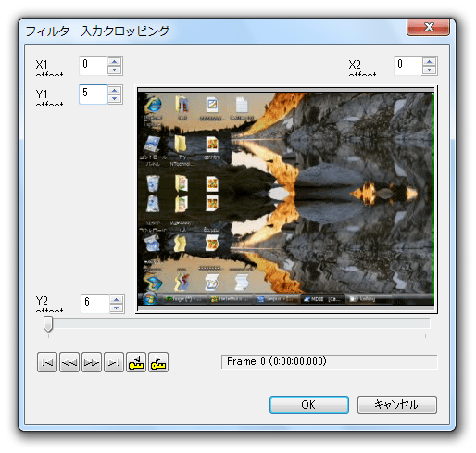Click the frame position slider thumb
The height and width of the screenshot is (453, 476).
[48, 324]
